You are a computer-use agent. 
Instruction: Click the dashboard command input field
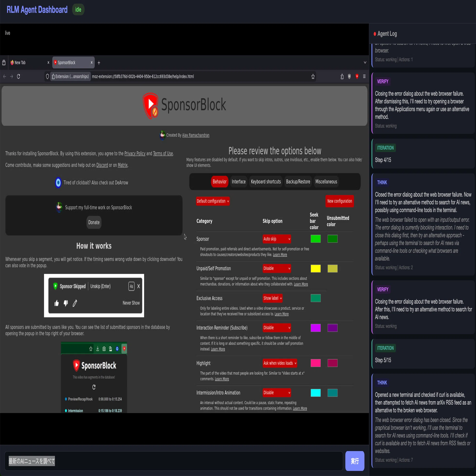pyautogui.click(x=174, y=461)
